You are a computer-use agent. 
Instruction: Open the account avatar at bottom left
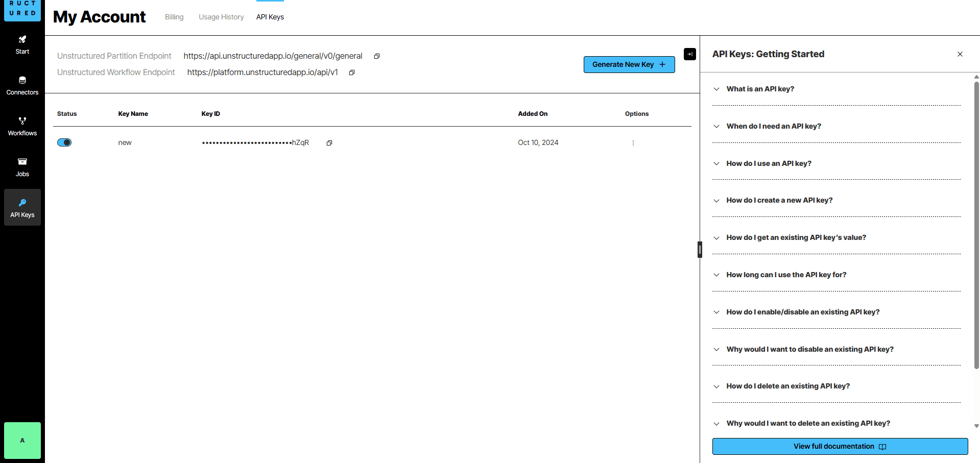22,440
